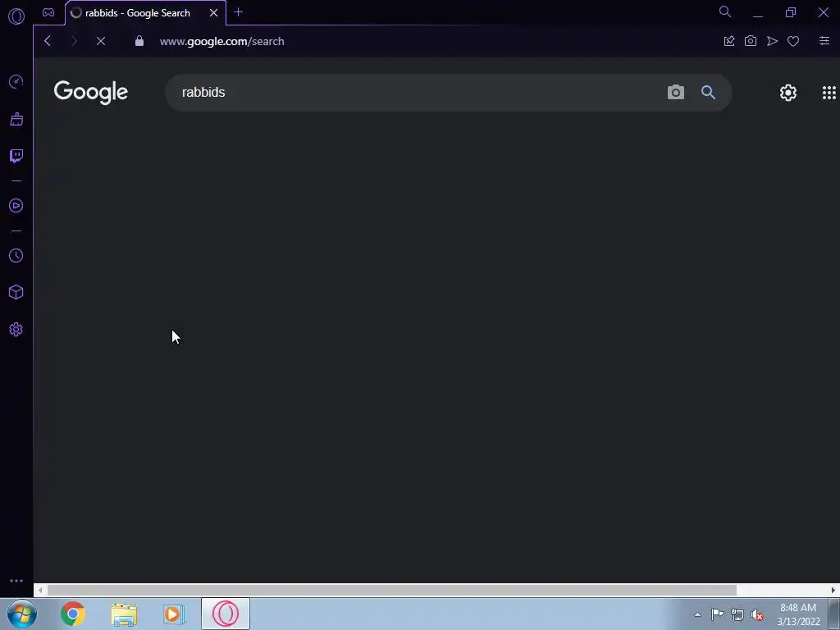Open Action Center flag icon

(x=717, y=614)
